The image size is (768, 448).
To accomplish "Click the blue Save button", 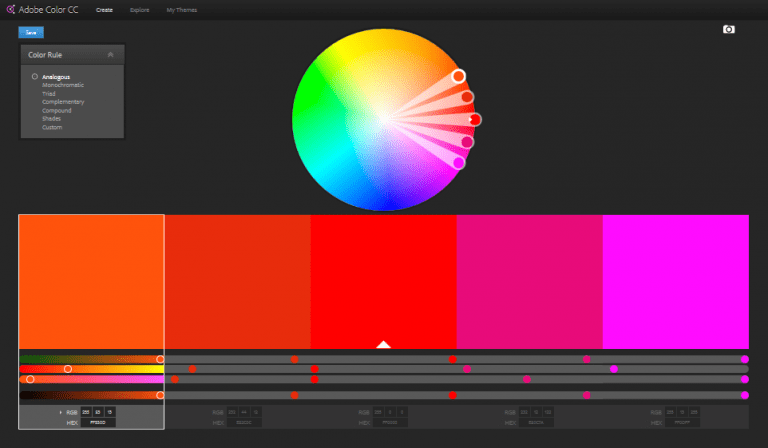I will (31, 32).
